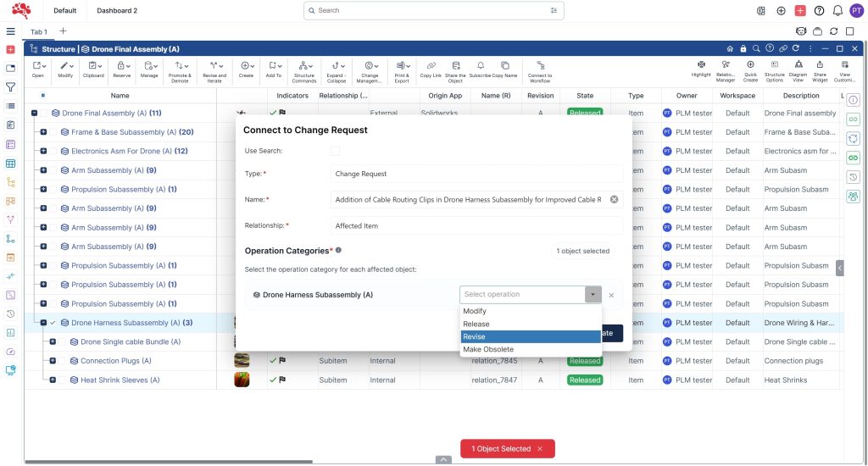Dismiss the 1 Object Selected badge
This screenshot has height=466, width=868.
540,449
